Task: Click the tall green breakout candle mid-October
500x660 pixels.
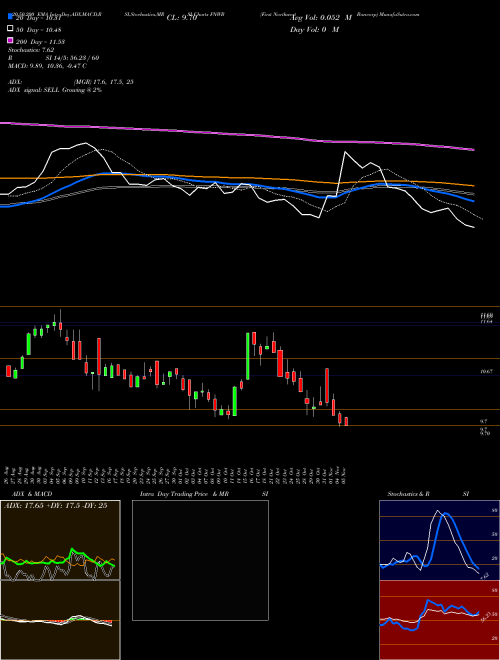Action: point(247,356)
